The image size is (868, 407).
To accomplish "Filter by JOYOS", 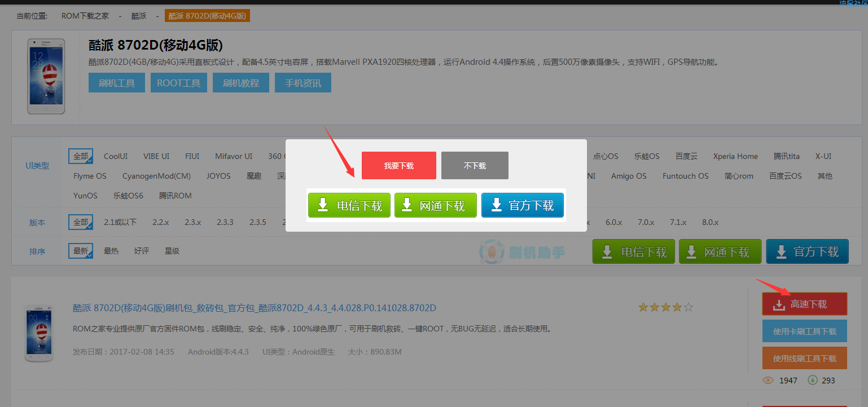I will (x=218, y=176).
